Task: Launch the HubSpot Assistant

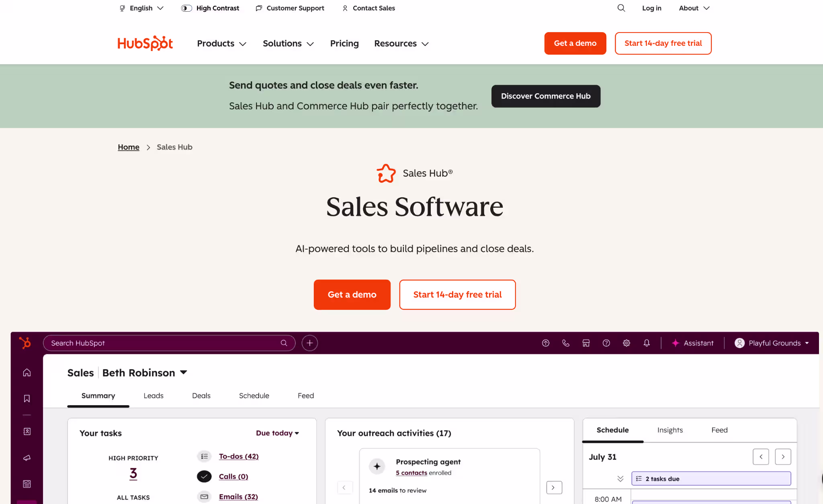Action: [693, 343]
